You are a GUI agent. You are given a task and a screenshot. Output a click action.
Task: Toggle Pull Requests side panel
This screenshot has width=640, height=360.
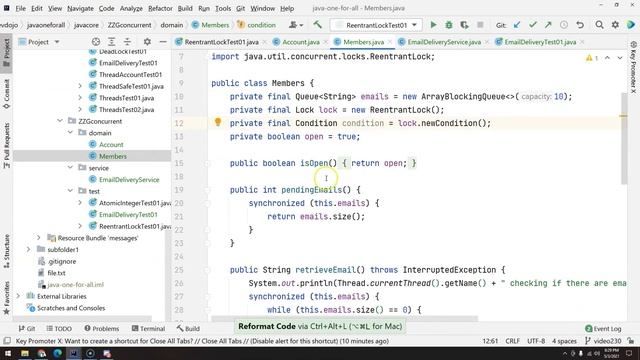(7, 146)
